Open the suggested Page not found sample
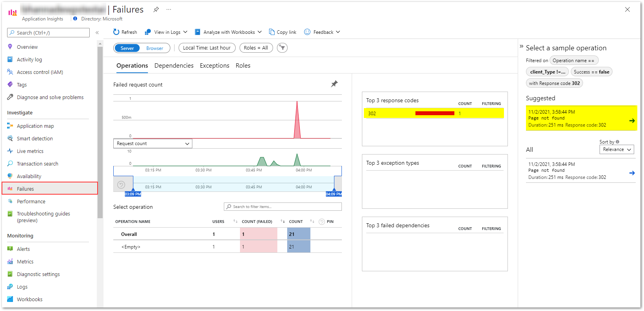The width and height of the screenshot is (644, 311). pyautogui.click(x=581, y=118)
